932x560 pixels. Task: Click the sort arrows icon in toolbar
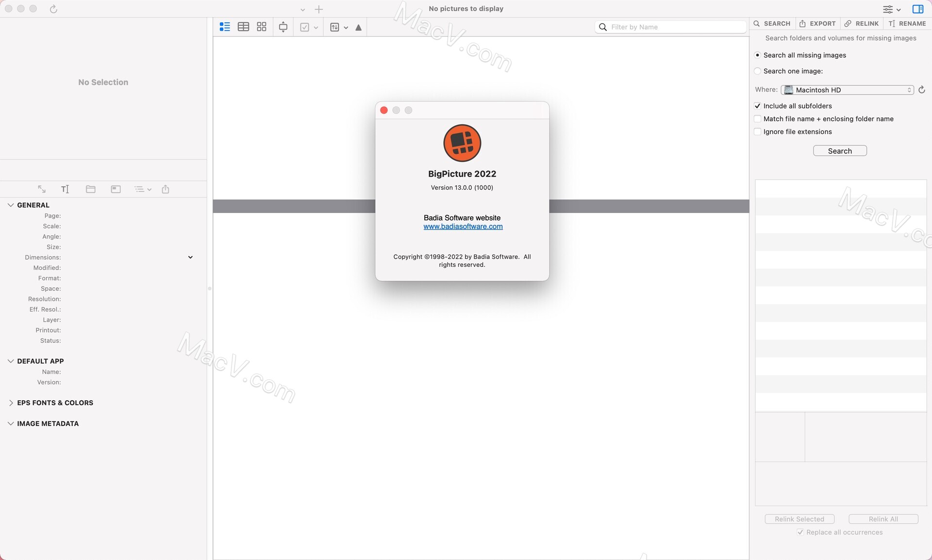334,27
